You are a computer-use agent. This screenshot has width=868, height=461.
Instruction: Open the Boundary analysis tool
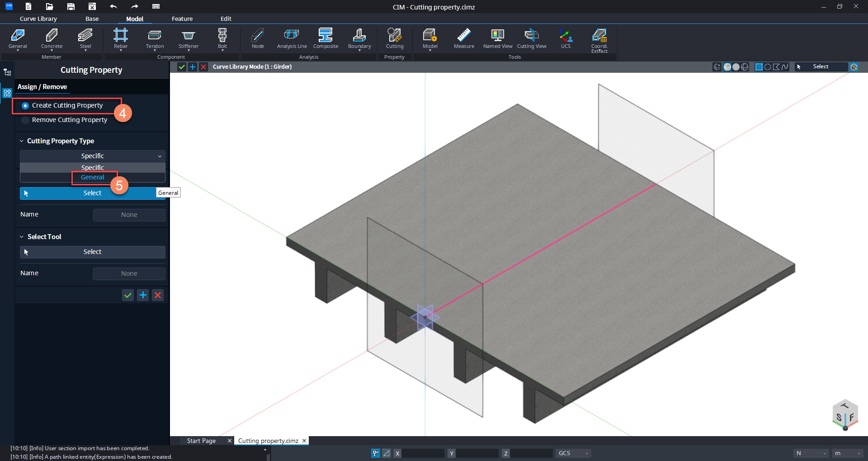point(359,39)
